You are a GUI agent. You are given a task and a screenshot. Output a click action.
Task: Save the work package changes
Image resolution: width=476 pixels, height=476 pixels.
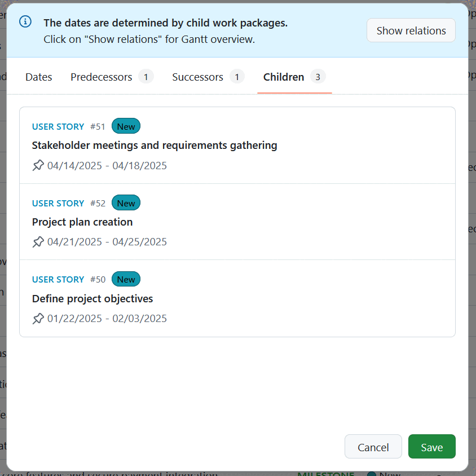pos(431,446)
